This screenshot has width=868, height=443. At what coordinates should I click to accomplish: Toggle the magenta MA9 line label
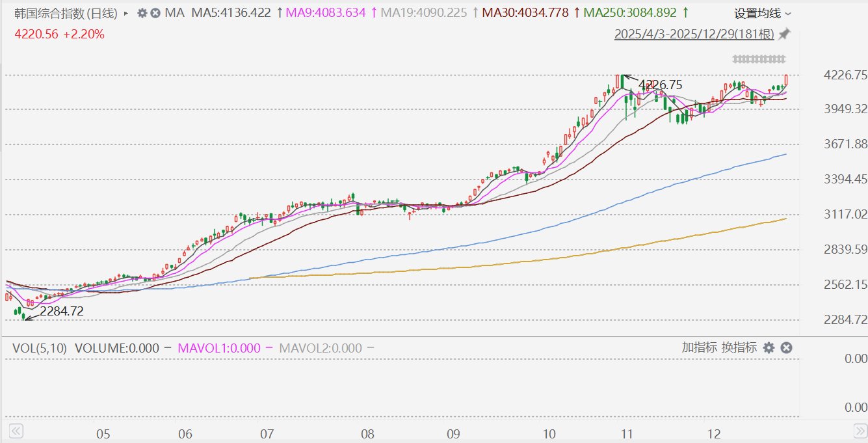(330, 13)
